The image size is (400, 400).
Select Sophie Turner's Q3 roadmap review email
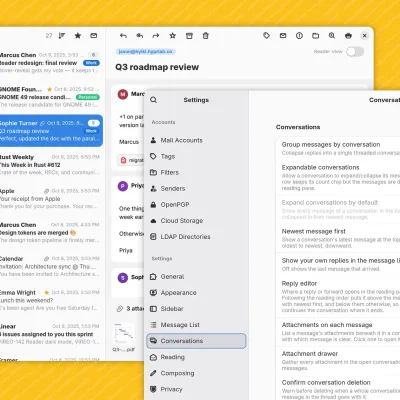[x=51, y=131]
